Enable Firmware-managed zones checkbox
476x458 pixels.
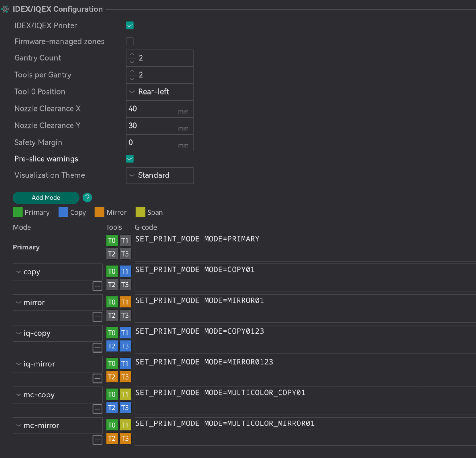[x=130, y=41]
